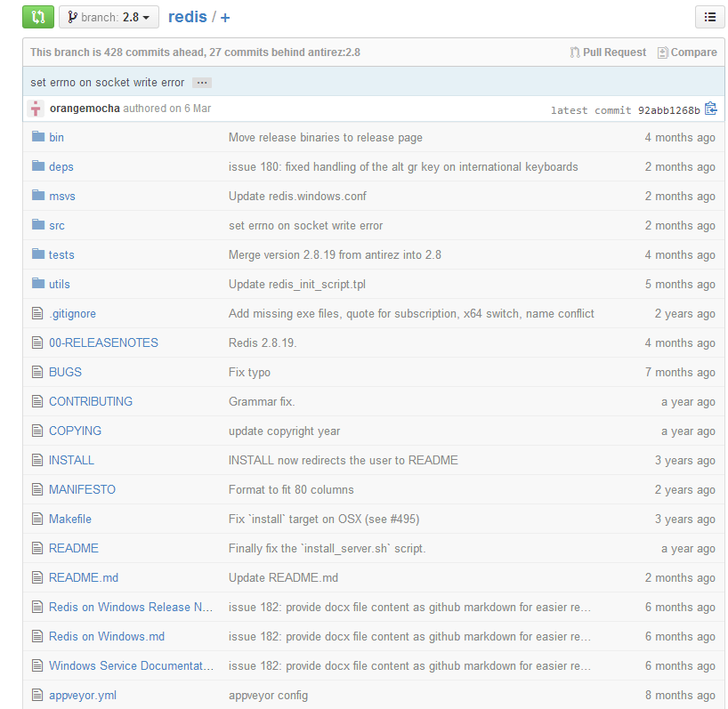Open Redis on Windows Release N... file
Viewport: 728px width, 709px height.
[131, 607]
